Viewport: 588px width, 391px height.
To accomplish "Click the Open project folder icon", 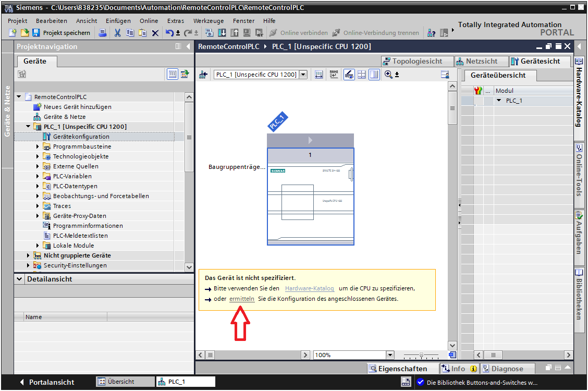I will click(x=24, y=33).
